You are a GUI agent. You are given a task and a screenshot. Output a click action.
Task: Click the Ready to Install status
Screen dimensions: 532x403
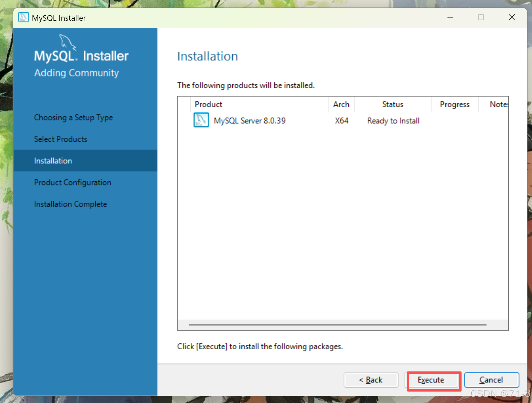393,121
